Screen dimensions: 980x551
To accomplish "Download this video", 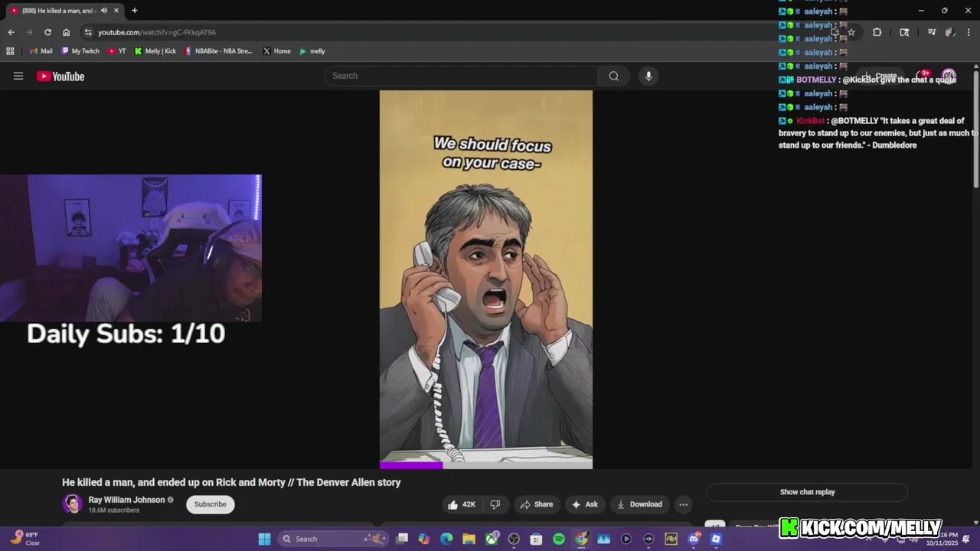I will click(x=639, y=504).
